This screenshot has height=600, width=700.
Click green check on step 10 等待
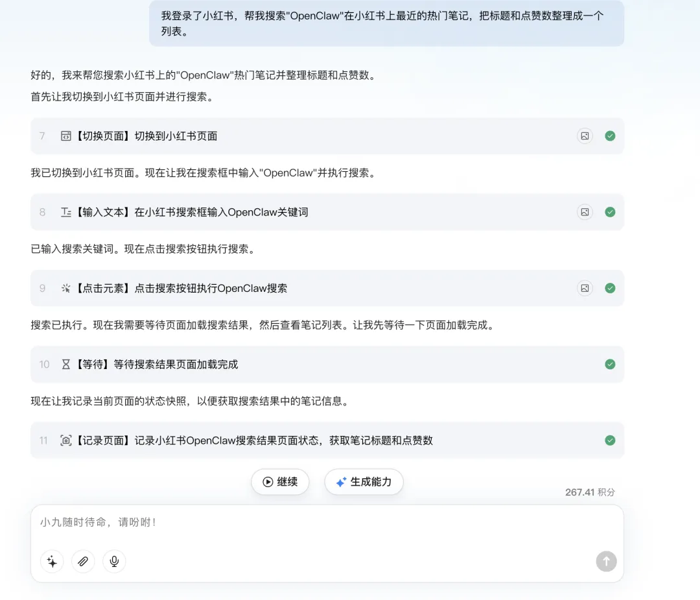click(x=610, y=364)
